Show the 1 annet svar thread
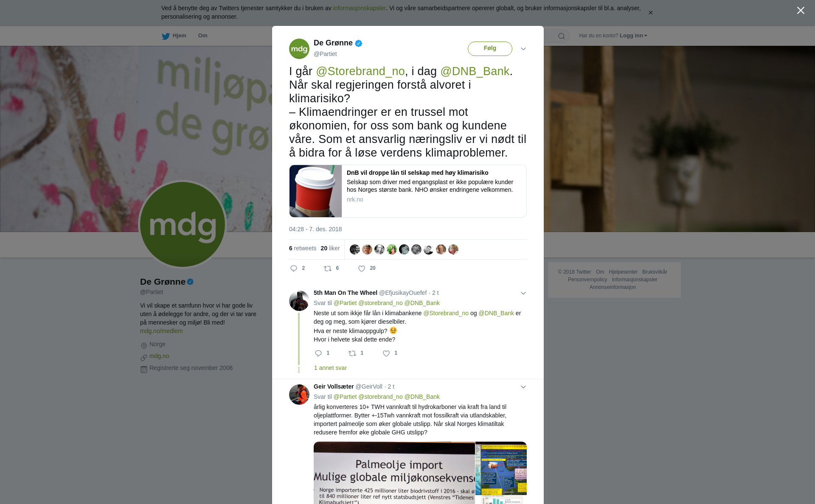This screenshot has height=504, width=815. point(330,368)
